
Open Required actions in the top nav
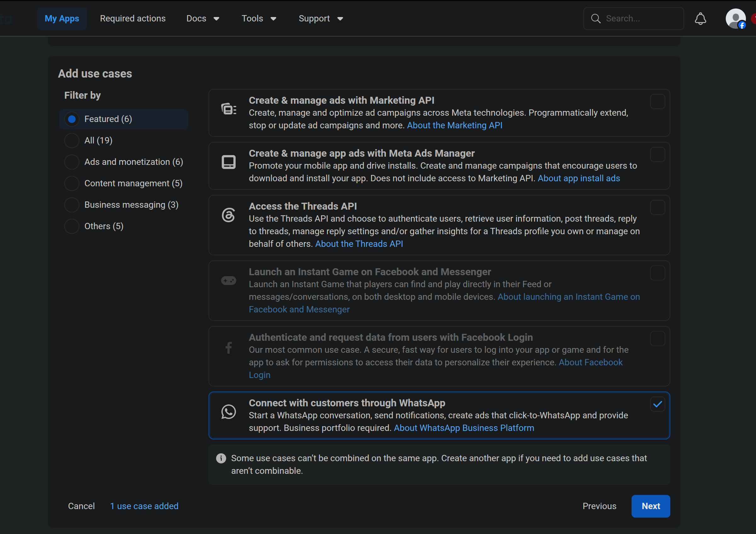pyautogui.click(x=133, y=19)
